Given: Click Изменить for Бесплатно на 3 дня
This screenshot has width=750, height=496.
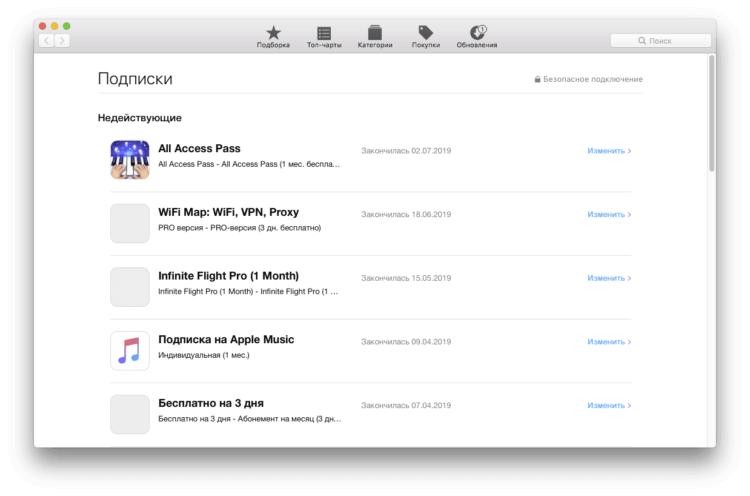Looking at the screenshot, I should point(609,405).
